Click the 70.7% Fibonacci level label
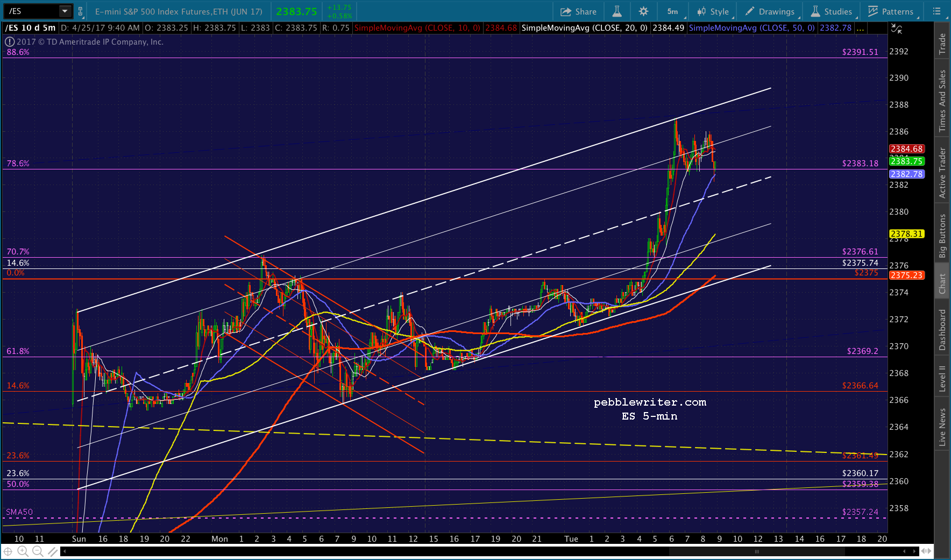 pos(18,252)
